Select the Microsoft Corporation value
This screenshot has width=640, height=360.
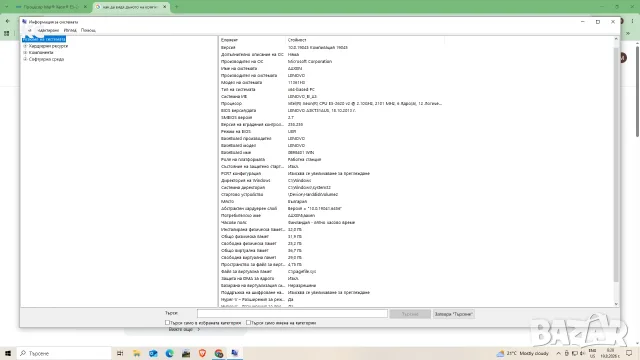point(310,62)
